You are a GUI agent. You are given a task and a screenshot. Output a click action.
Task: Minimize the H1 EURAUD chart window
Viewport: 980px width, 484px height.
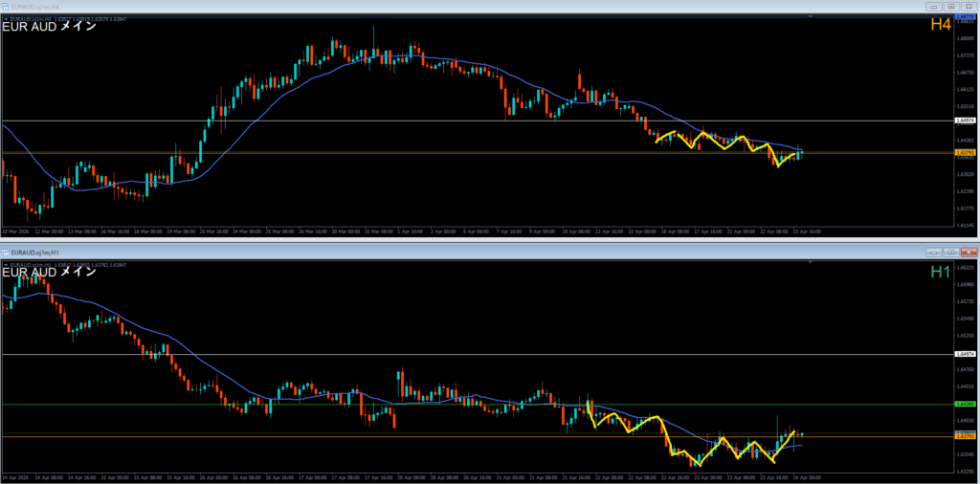point(932,252)
